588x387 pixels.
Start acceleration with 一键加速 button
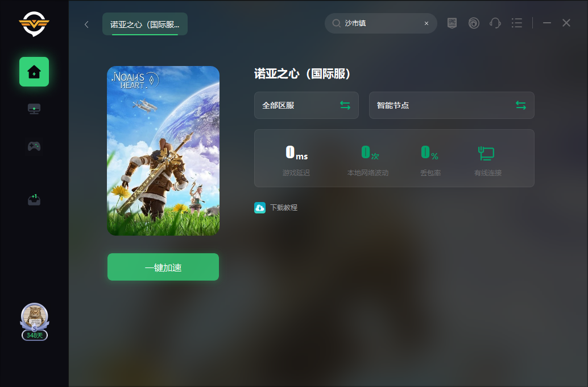(x=163, y=267)
